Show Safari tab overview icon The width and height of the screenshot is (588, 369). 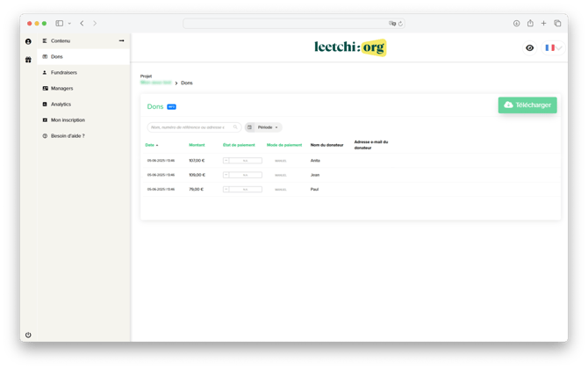point(557,24)
